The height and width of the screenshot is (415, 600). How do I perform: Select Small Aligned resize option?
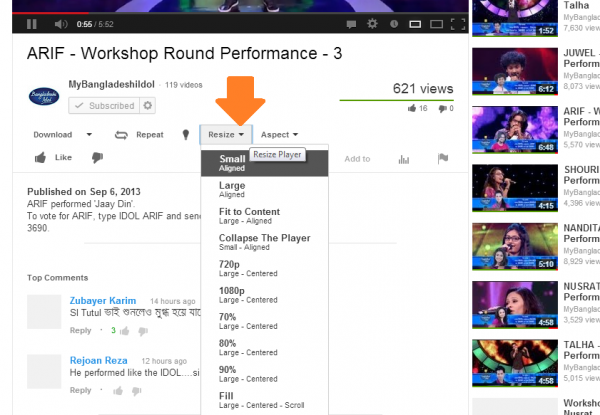click(x=264, y=163)
